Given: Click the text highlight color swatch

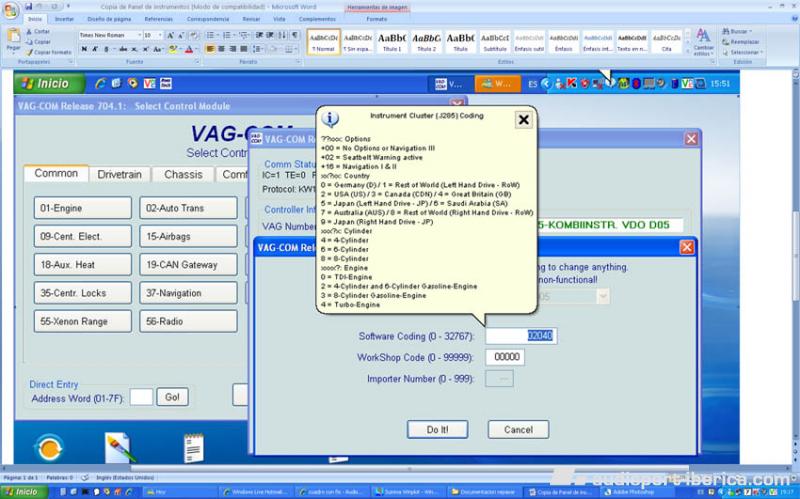Looking at the screenshot, I should click(173, 49).
